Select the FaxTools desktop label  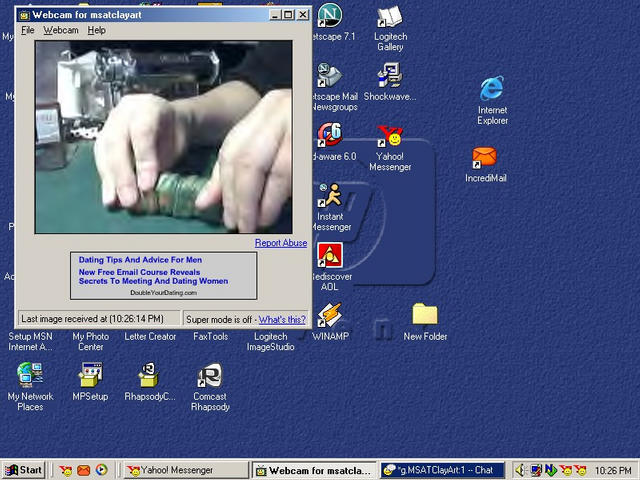point(211,337)
